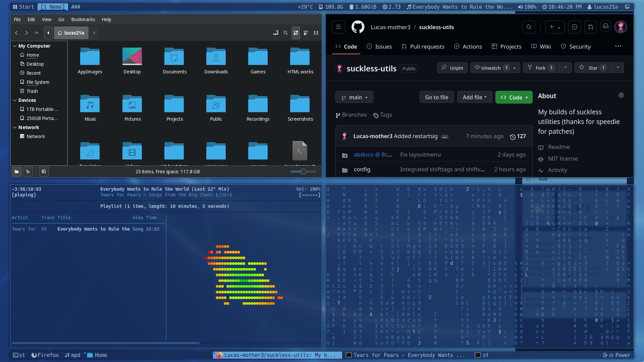Screen dimensions: 644x362
Task: Go forward in Nemo file manager
Action: pyautogui.click(x=26, y=33)
